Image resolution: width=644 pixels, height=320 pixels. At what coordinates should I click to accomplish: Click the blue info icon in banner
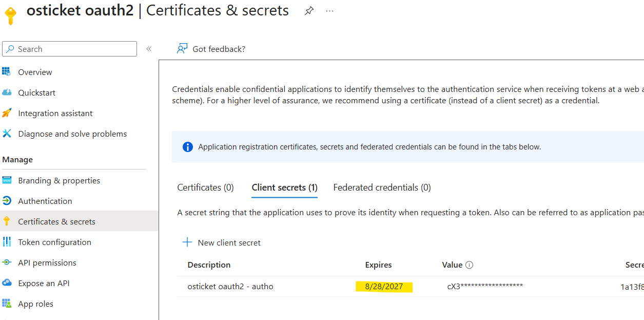[x=188, y=147]
